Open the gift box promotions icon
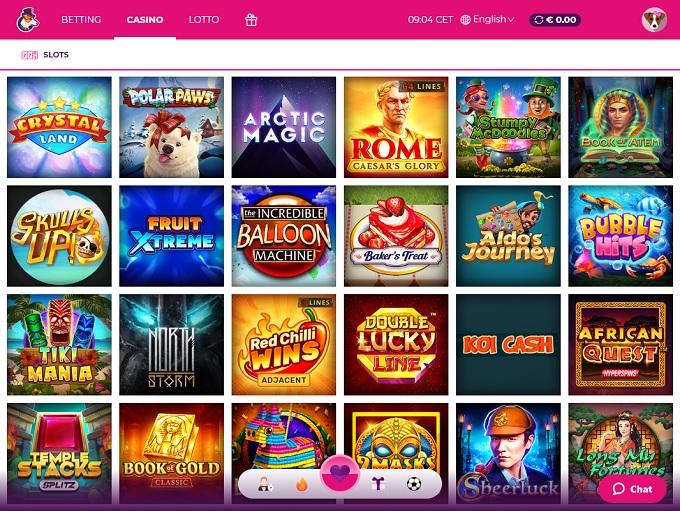Screen dimensions: 680x511 pos(251,20)
